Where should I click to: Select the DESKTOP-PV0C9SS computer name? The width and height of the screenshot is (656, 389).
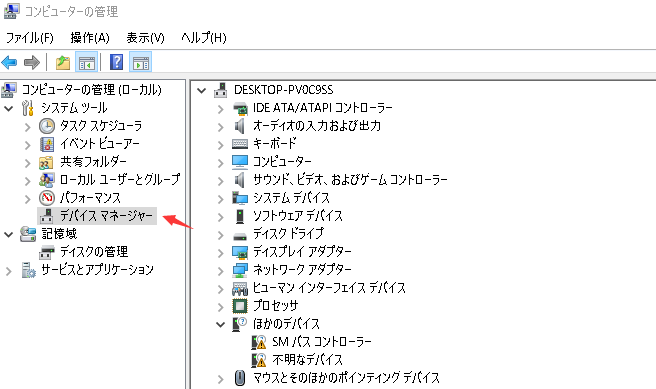point(284,90)
